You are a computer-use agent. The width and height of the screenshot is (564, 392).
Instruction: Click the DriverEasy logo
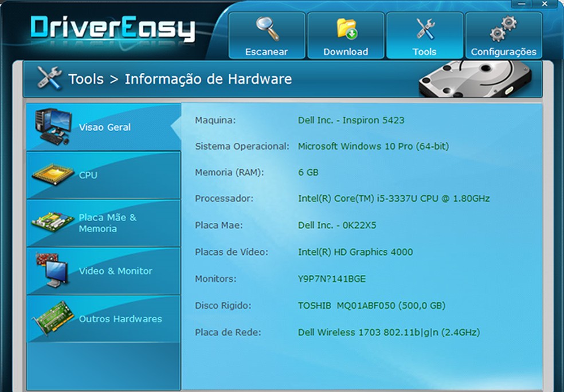click(113, 29)
